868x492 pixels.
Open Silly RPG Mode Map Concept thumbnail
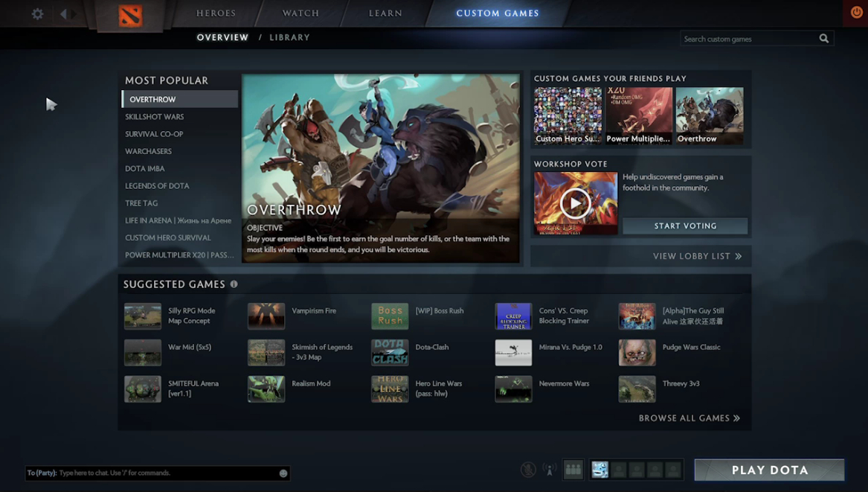coord(143,316)
